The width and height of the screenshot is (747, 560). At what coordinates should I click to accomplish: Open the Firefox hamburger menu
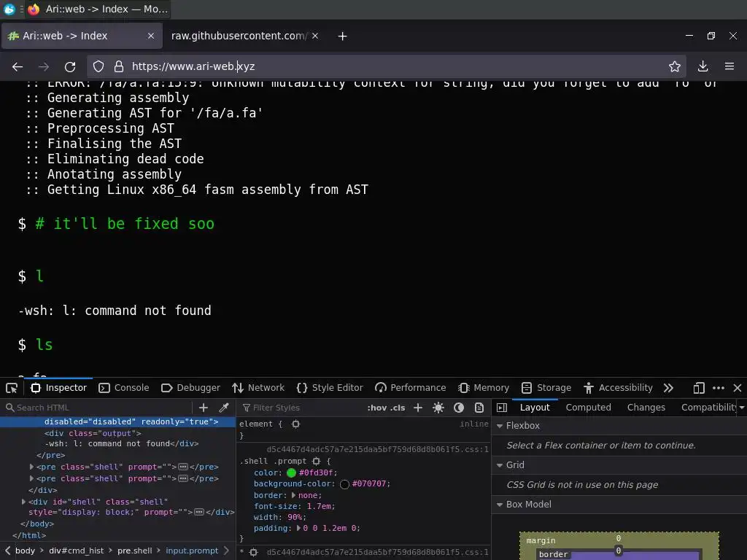coord(729,66)
